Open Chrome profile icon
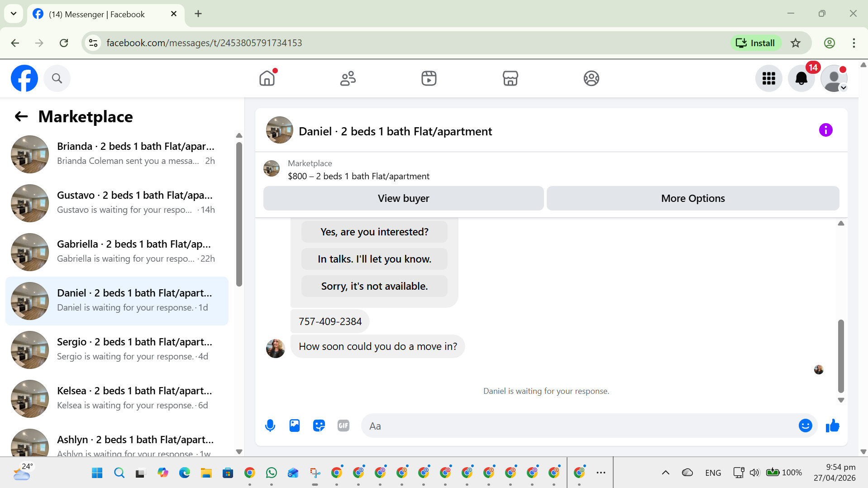Image resolution: width=868 pixels, height=488 pixels. pyautogui.click(x=829, y=43)
